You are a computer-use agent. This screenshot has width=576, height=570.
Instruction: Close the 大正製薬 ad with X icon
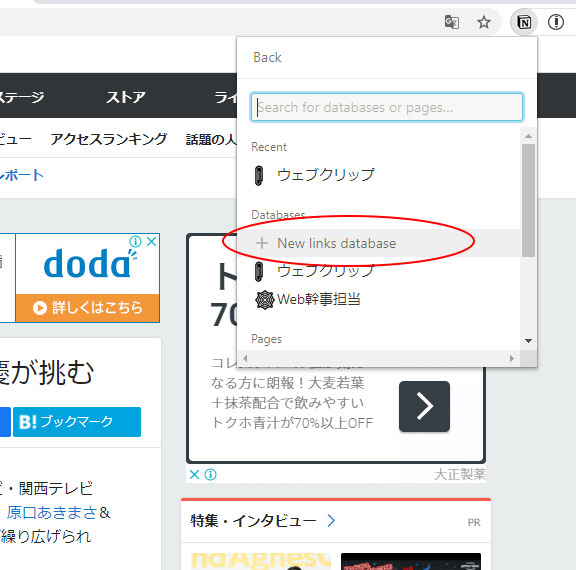click(194, 475)
